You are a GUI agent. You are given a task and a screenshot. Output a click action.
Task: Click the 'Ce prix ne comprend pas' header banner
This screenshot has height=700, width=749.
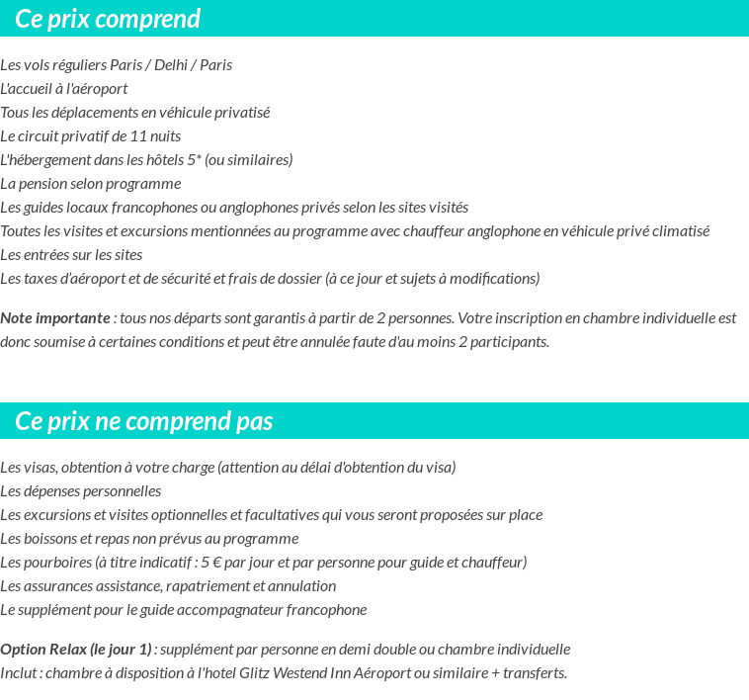pos(374,420)
